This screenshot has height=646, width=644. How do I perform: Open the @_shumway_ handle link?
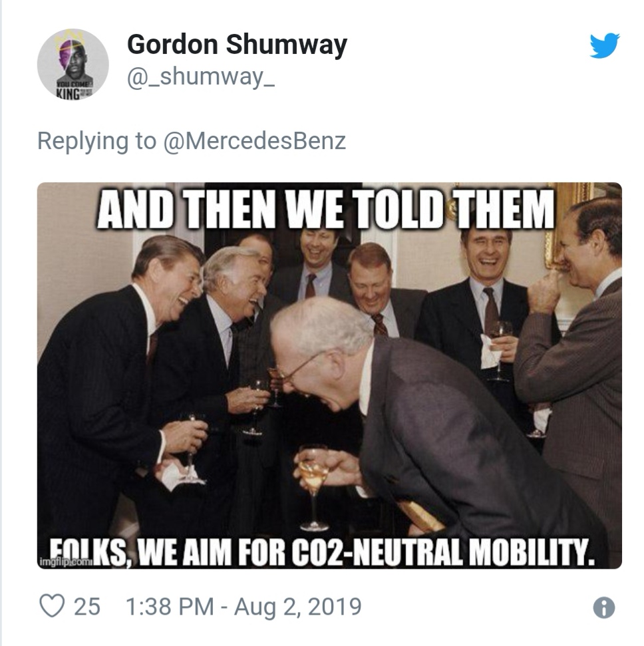coord(201,77)
